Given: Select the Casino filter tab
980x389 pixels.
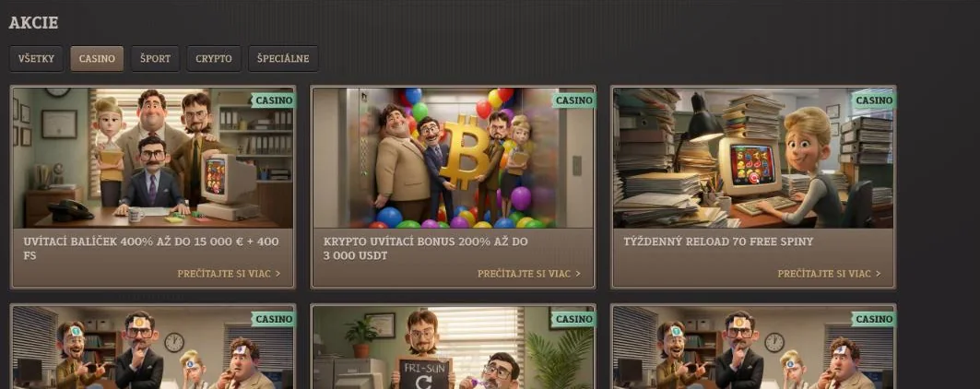Looking at the screenshot, I should pyautogui.click(x=97, y=59).
